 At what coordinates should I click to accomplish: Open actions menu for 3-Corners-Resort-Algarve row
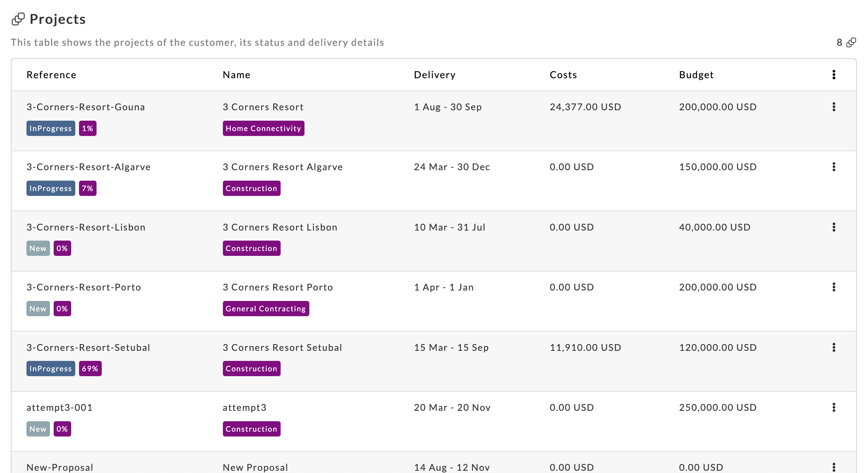[834, 167]
